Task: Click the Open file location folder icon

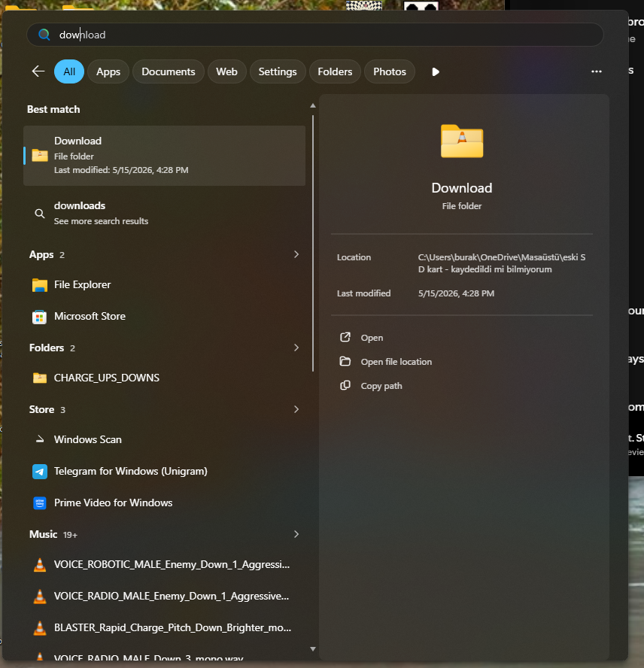Action: pos(345,361)
